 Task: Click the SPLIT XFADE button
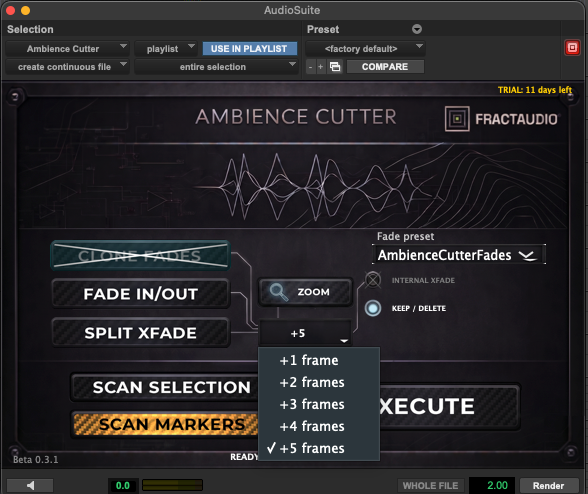tap(141, 333)
